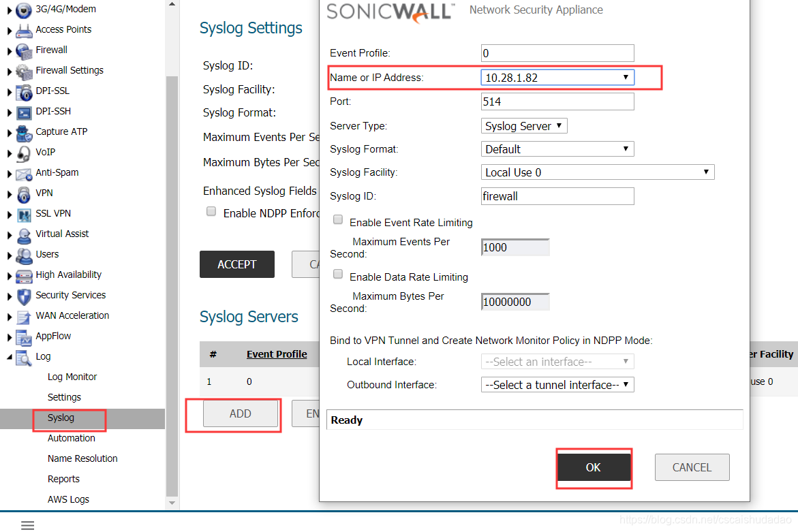Click the hamburger menu icon at bottom

pos(27,525)
